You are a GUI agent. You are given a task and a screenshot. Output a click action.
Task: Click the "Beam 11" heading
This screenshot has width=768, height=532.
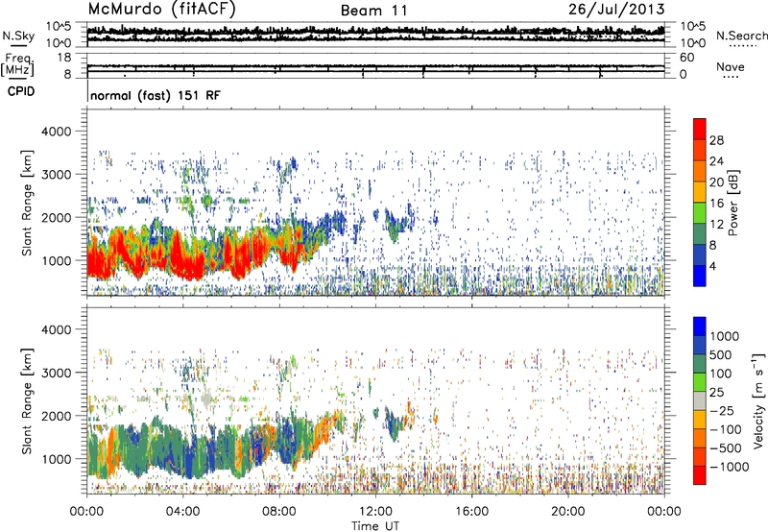(373, 11)
